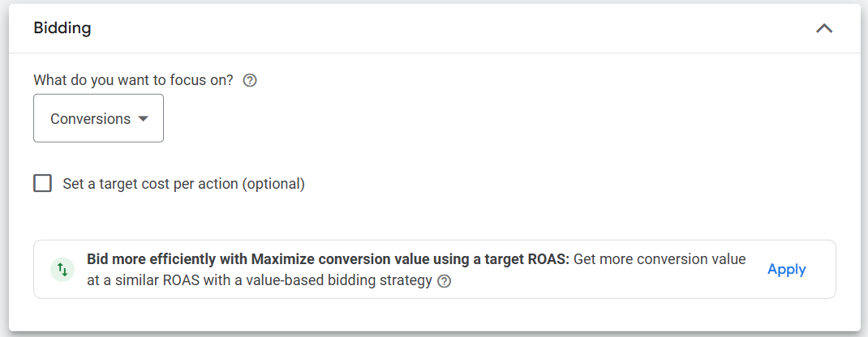Click empty space in the Bidding header bar

(x=446, y=28)
